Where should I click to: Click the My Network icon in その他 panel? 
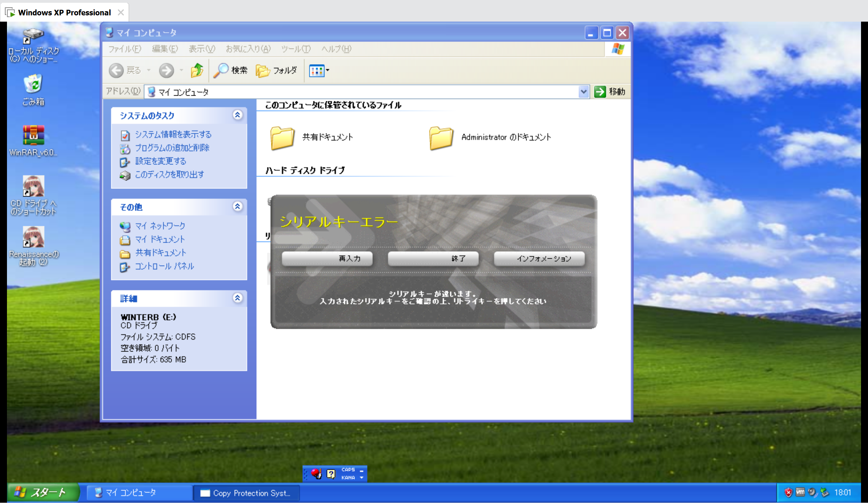tap(125, 227)
